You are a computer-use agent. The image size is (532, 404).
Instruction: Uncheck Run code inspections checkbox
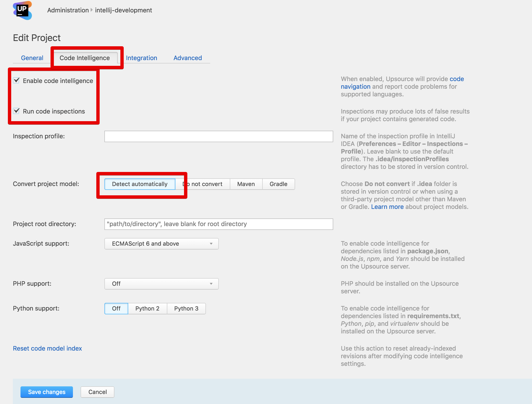[16, 111]
